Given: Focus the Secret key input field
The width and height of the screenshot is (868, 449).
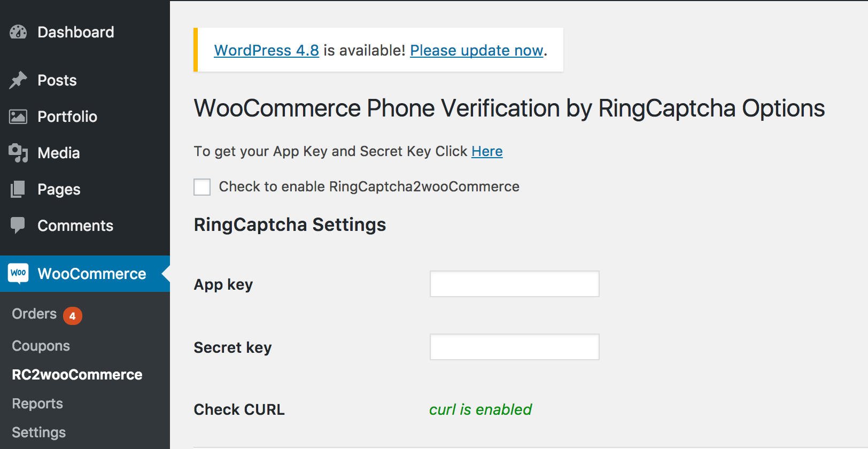Looking at the screenshot, I should (514, 347).
